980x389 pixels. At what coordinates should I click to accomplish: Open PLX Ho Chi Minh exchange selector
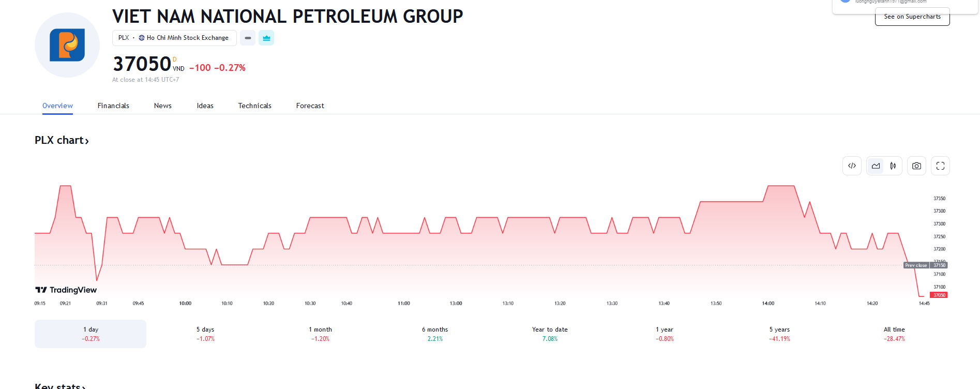tap(174, 38)
